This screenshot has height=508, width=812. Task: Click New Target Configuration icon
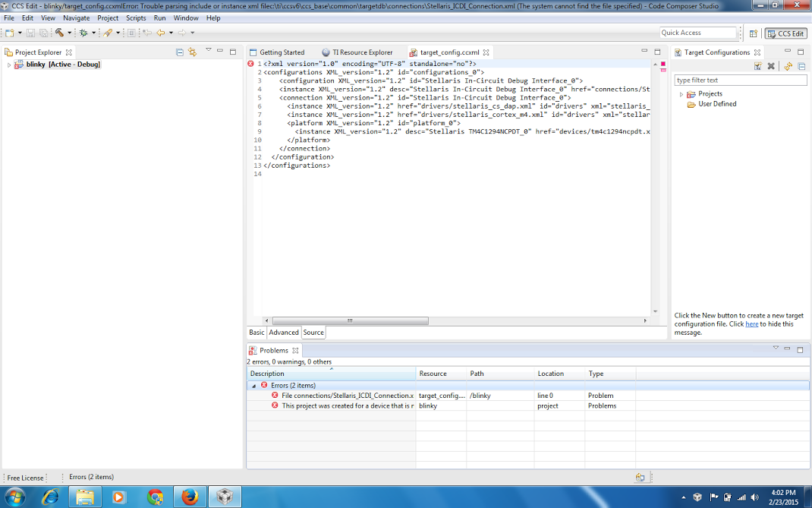[x=758, y=66]
